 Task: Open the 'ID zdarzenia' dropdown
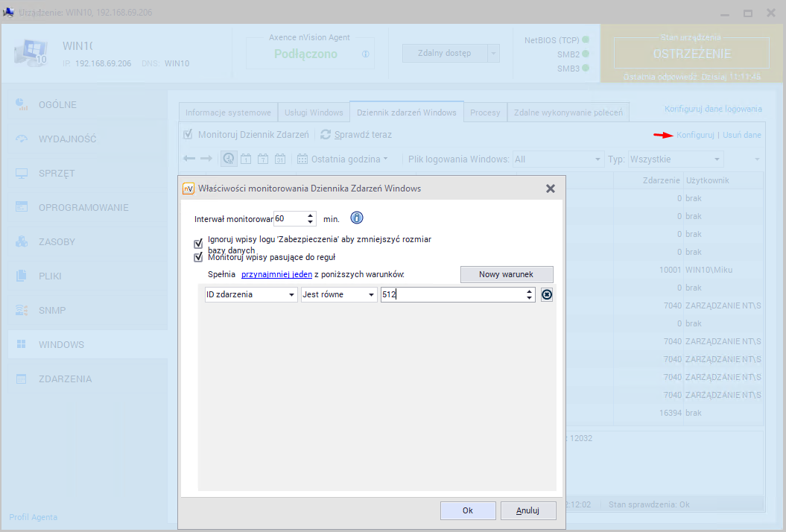(x=251, y=294)
